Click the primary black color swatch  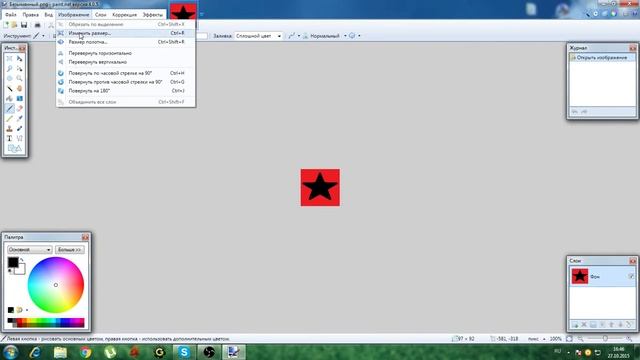point(13,262)
